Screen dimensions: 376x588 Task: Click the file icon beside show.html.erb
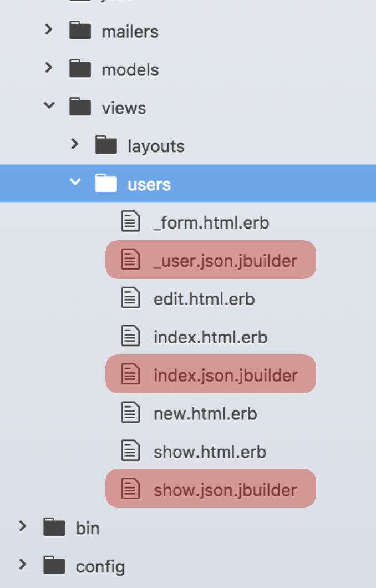[130, 452]
